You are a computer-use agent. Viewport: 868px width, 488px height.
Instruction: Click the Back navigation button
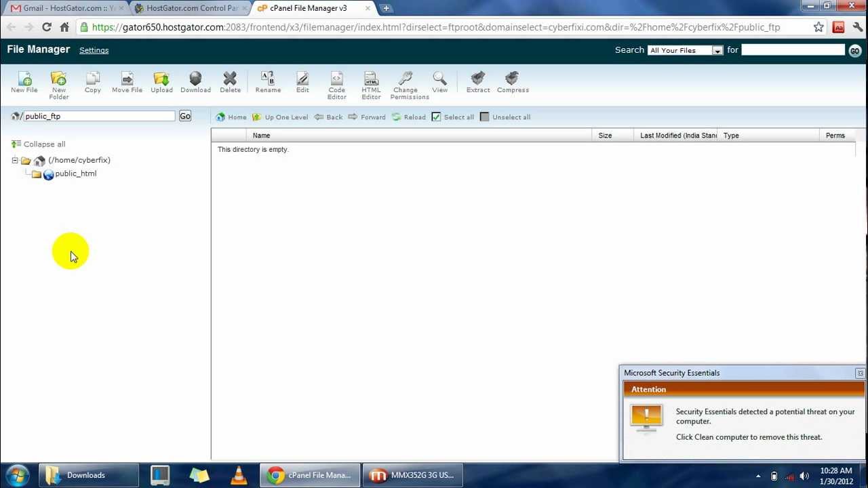pos(328,117)
